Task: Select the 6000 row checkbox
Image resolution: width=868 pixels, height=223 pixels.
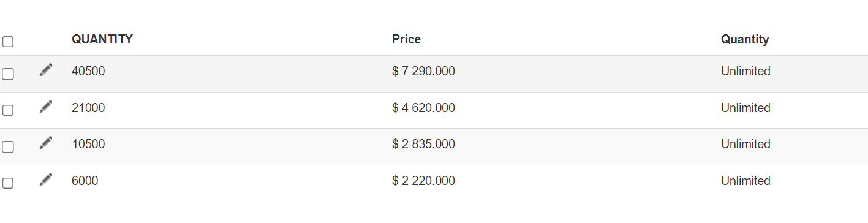Action: coord(8,183)
